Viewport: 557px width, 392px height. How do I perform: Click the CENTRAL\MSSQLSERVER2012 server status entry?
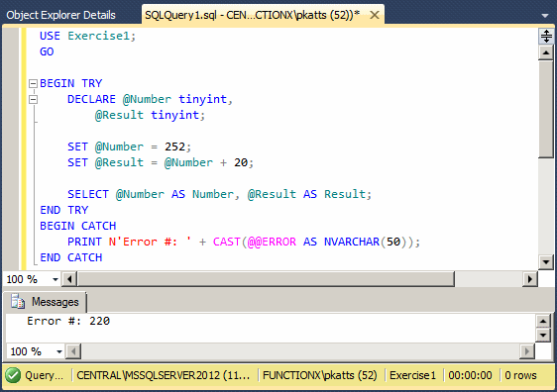(164, 376)
